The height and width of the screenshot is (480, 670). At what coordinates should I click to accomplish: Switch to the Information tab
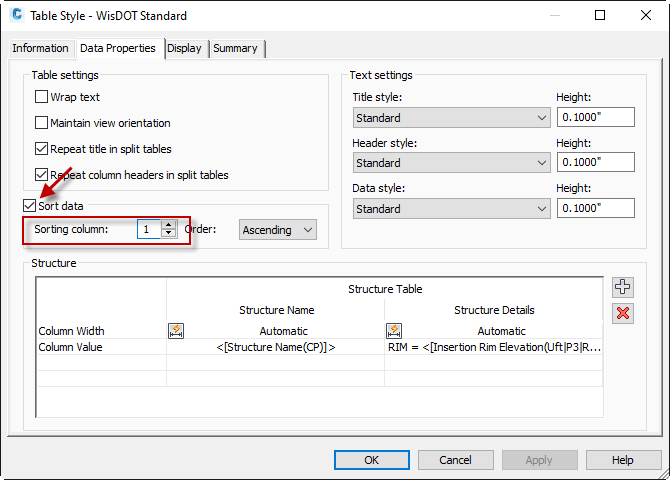pyautogui.click(x=40, y=48)
